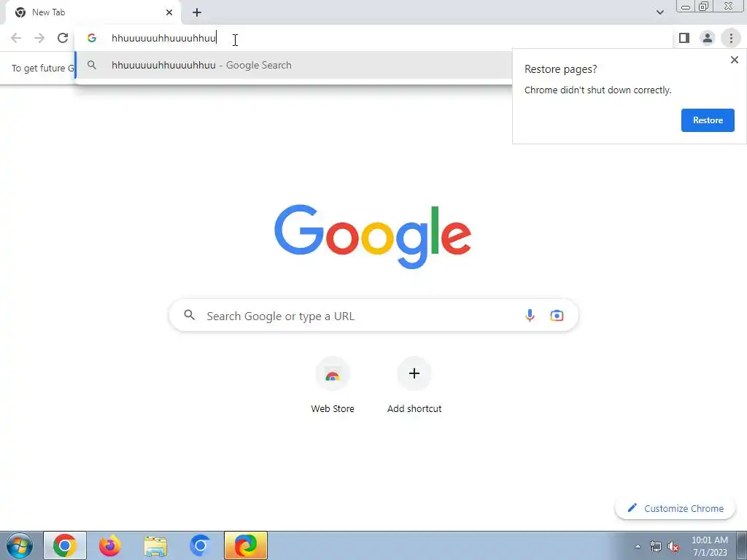Screen dimensions: 747x560
Task: Go back using the back arrow
Action: [16, 38]
